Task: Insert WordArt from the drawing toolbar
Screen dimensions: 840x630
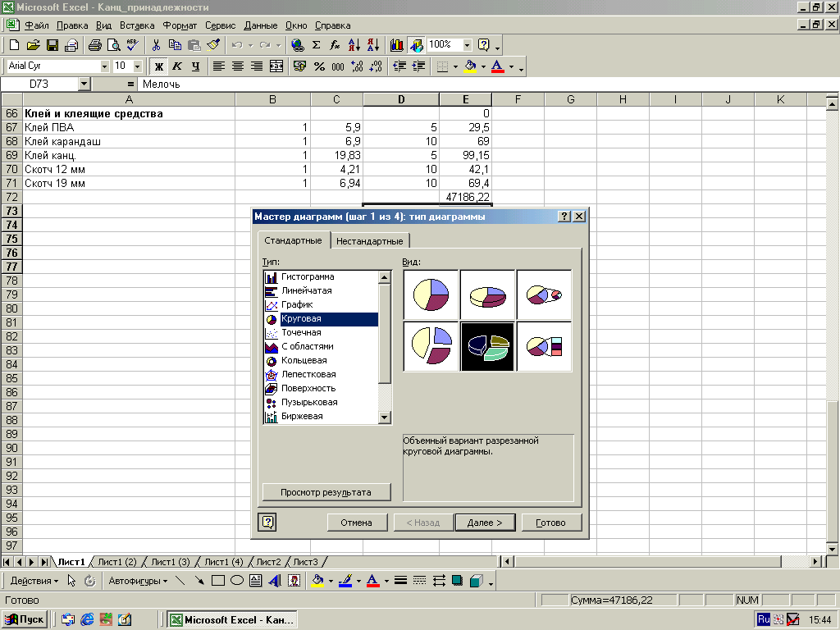Action: click(275, 581)
